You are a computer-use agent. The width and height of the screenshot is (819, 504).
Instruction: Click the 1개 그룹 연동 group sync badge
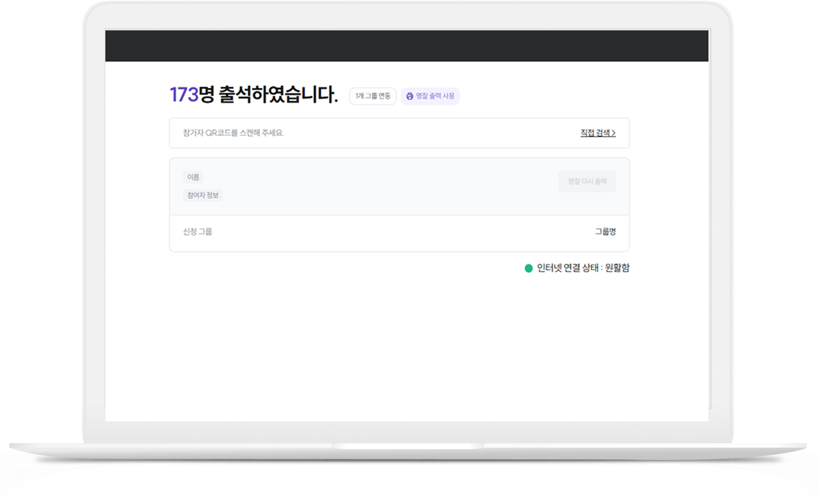pos(372,96)
